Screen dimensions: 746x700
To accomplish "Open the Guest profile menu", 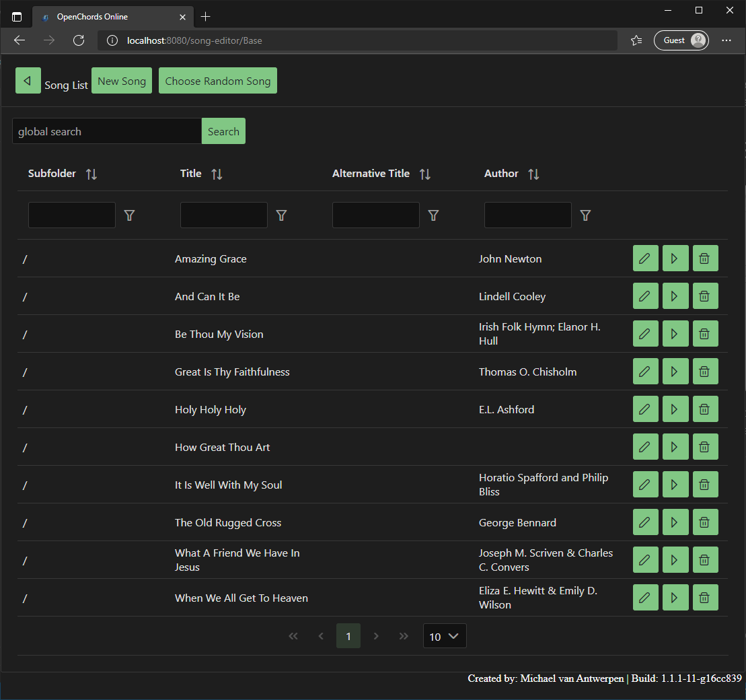I will coord(681,40).
